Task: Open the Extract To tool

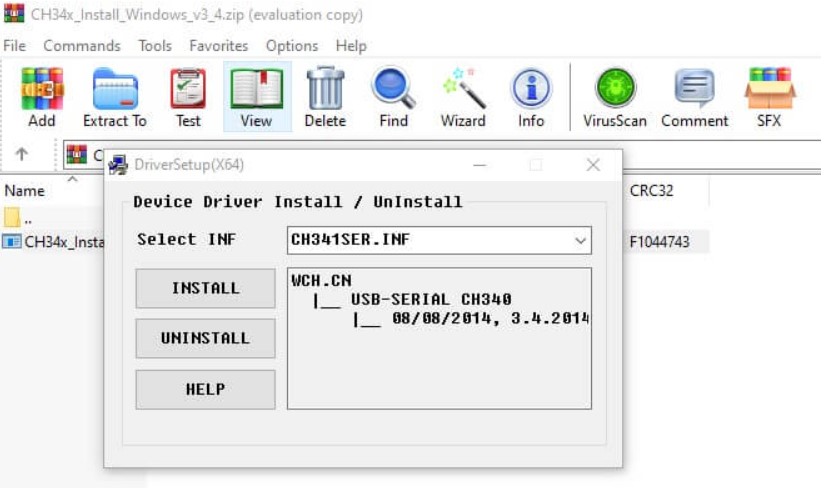Action: (115, 97)
